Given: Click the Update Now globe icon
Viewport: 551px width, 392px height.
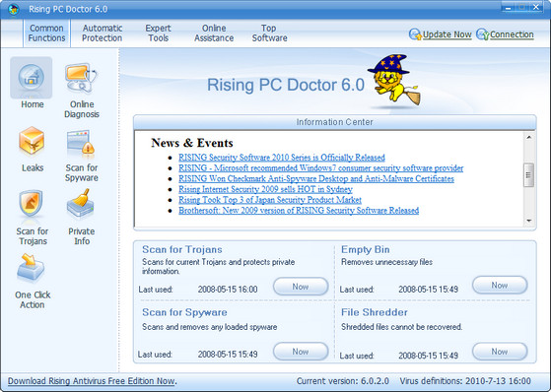Looking at the screenshot, I should coord(415,34).
